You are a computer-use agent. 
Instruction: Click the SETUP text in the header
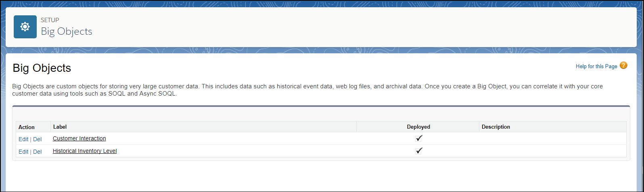(50, 20)
